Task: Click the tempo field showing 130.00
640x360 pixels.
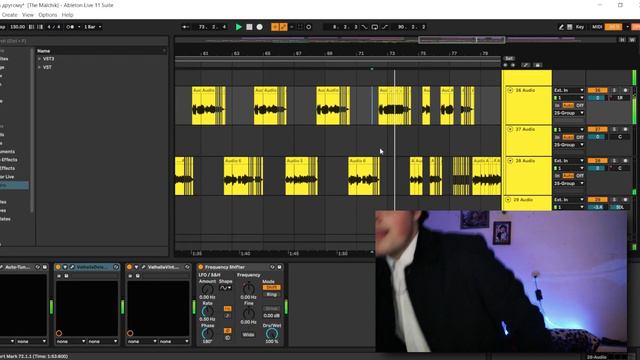Action: [x=17, y=27]
